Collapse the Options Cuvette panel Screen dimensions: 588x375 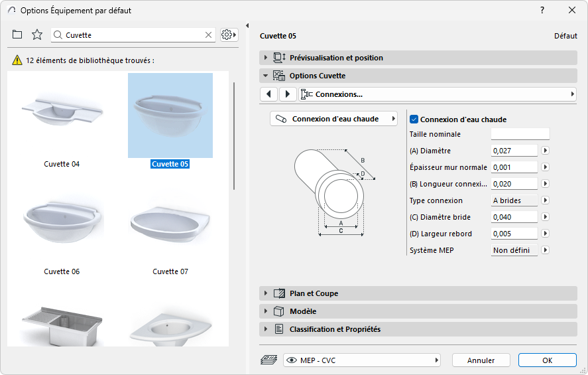[266, 76]
